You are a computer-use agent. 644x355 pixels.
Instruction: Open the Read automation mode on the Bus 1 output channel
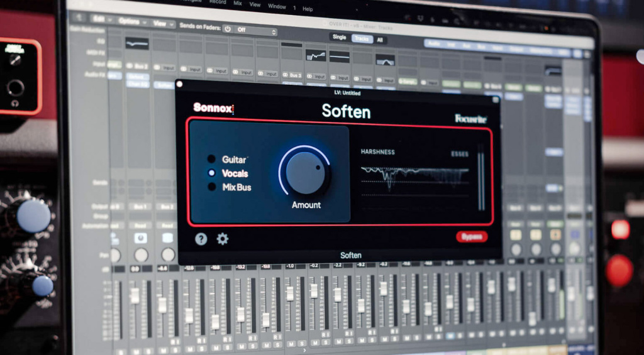click(140, 226)
